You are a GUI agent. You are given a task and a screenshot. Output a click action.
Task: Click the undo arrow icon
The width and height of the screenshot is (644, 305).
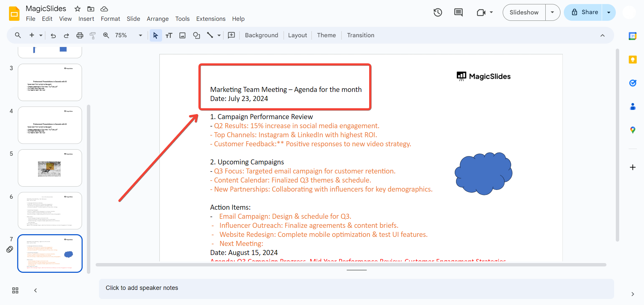pyautogui.click(x=53, y=36)
